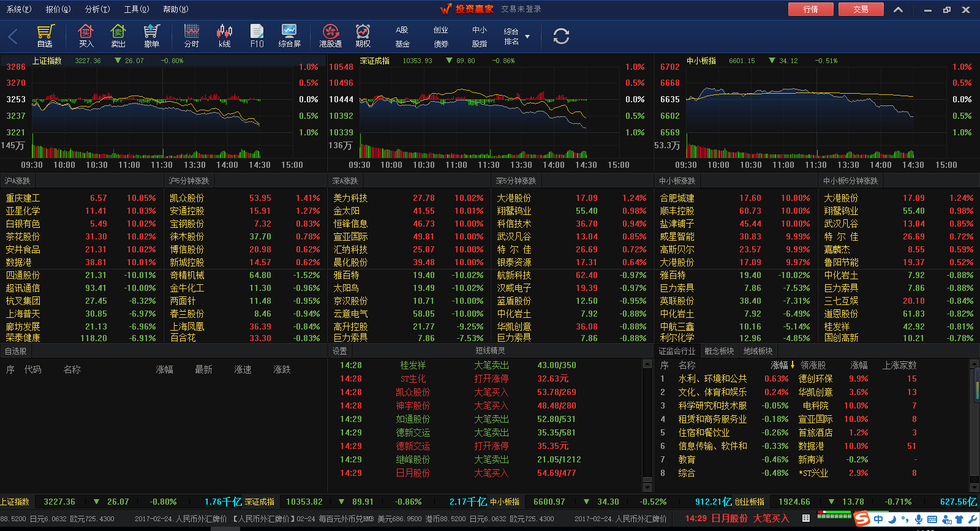
Task: Click the red 行情 button
Action: [811, 9]
